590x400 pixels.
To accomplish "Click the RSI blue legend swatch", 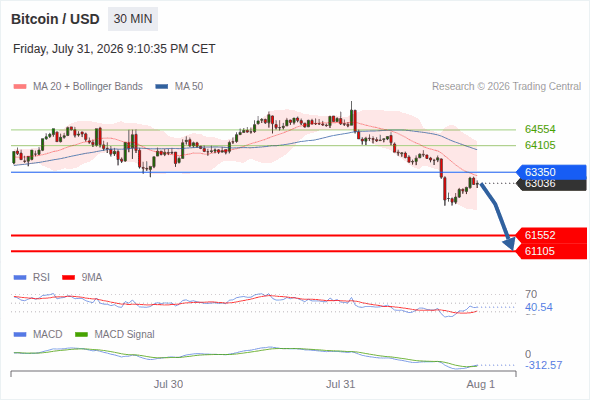I will (x=20, y=278).
